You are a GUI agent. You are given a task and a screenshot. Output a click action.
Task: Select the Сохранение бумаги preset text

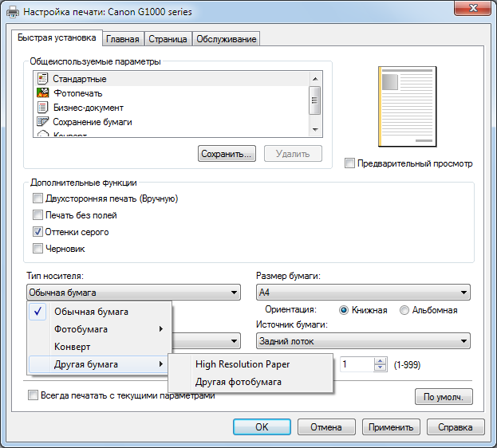pyautogui.click(x=93, y=122)
